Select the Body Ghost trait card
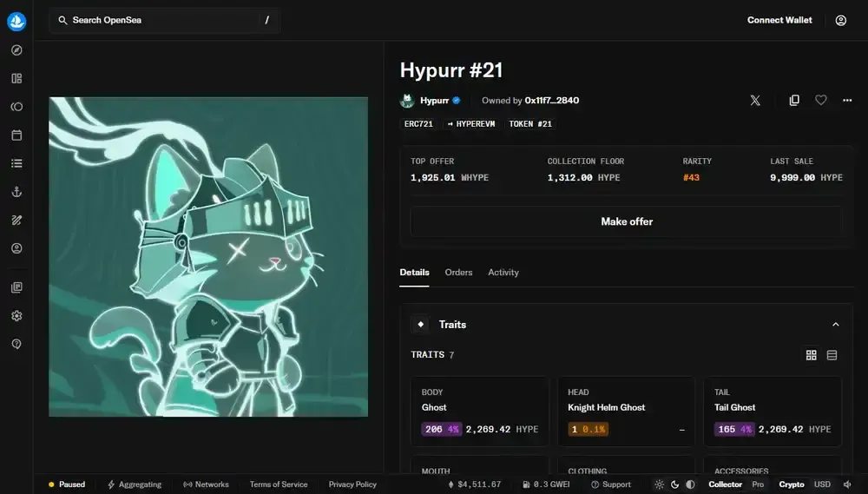This screenshot has height=494, width=868. point(479,412)
